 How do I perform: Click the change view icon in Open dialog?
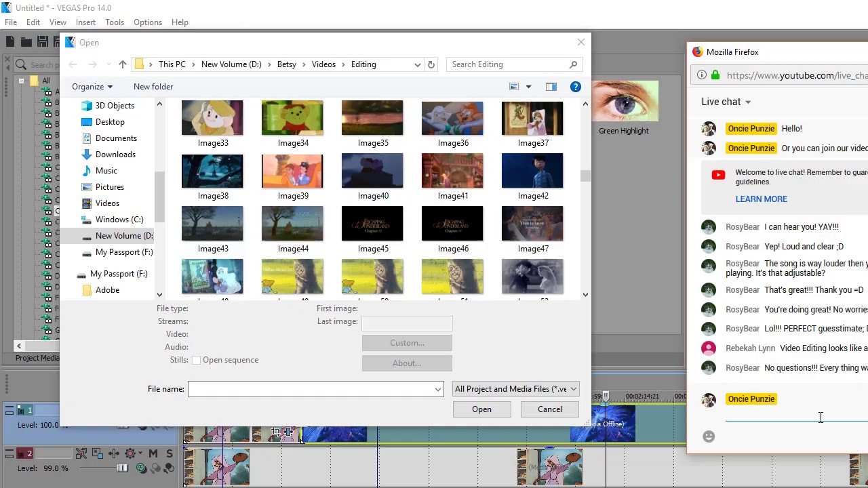pyautogui.click(x=514, y=87)
